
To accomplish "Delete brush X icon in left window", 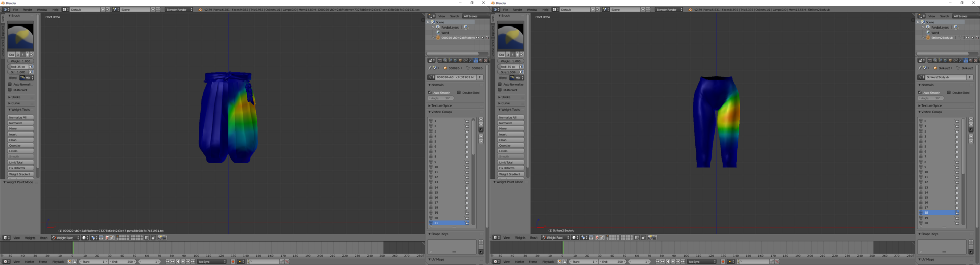I will click(32, 55).
